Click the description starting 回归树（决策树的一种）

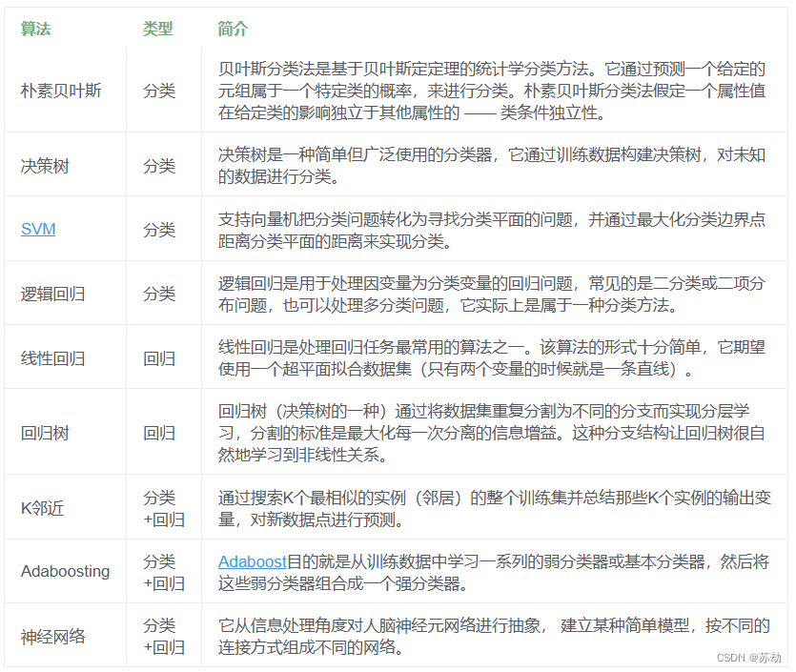tap(491, 433)
